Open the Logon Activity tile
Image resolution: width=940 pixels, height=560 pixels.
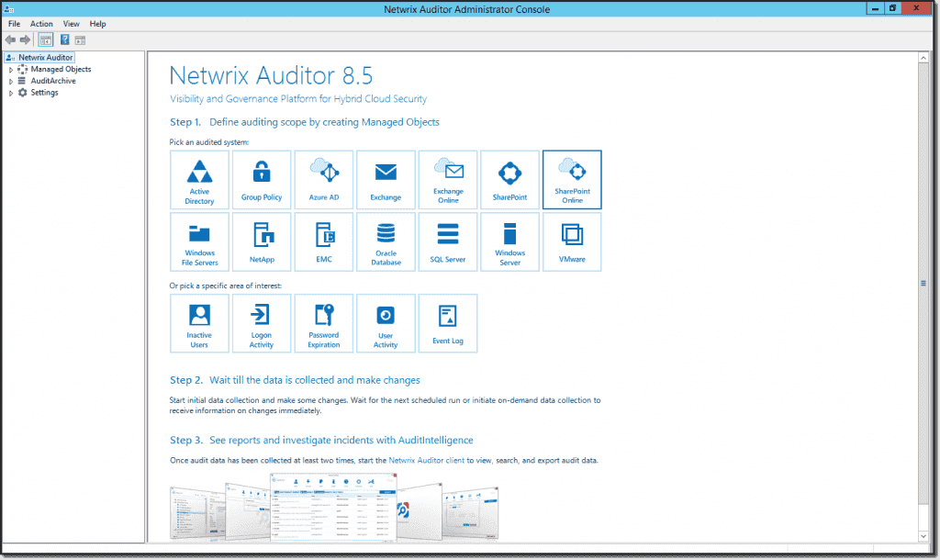tap(262, 323)
